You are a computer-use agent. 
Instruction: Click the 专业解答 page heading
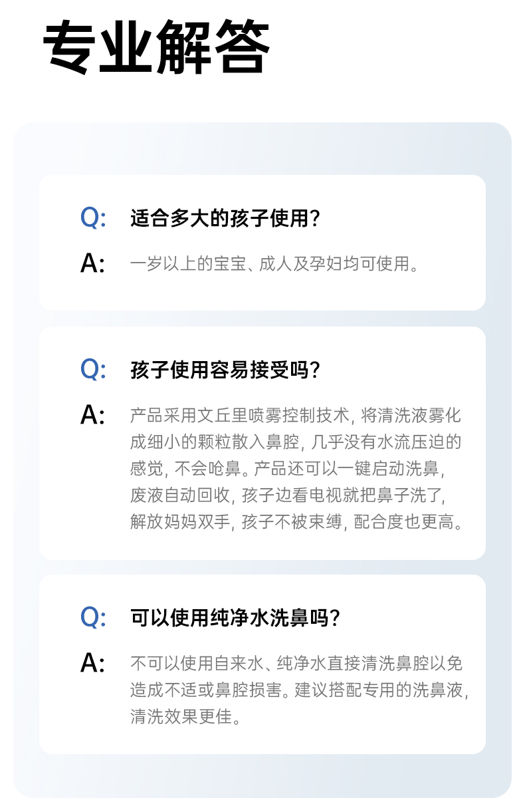(157, 48)
